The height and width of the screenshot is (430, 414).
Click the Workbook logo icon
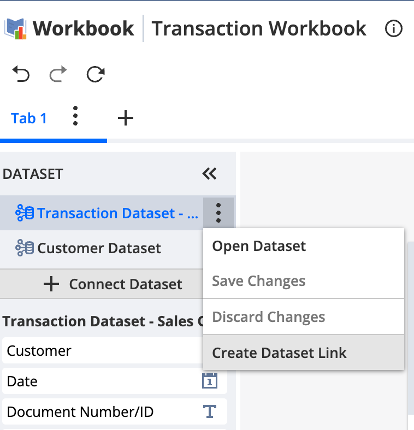(x=15, y=29)
